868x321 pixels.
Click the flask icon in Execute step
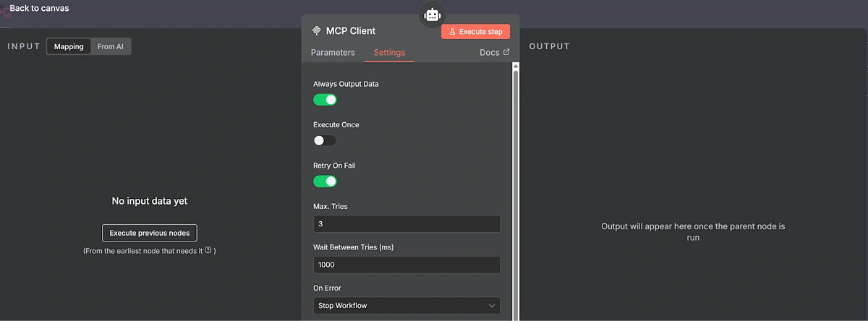click(452, 32)
